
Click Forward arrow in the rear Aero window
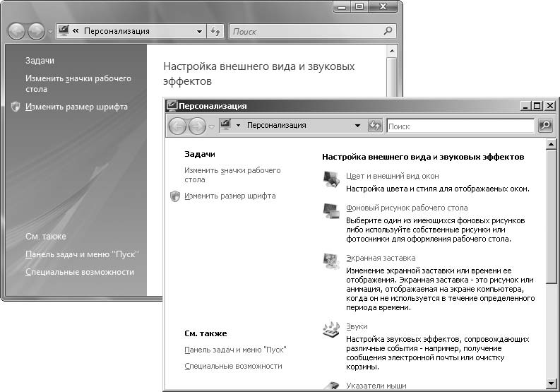37,32
